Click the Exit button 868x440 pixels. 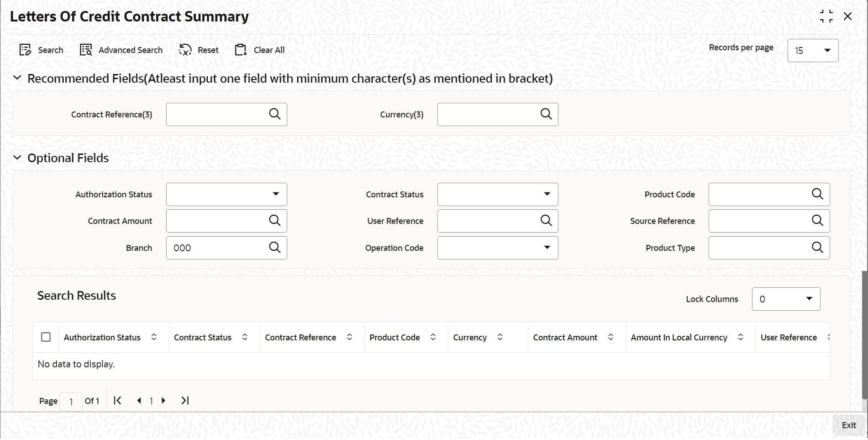point(848,425)
